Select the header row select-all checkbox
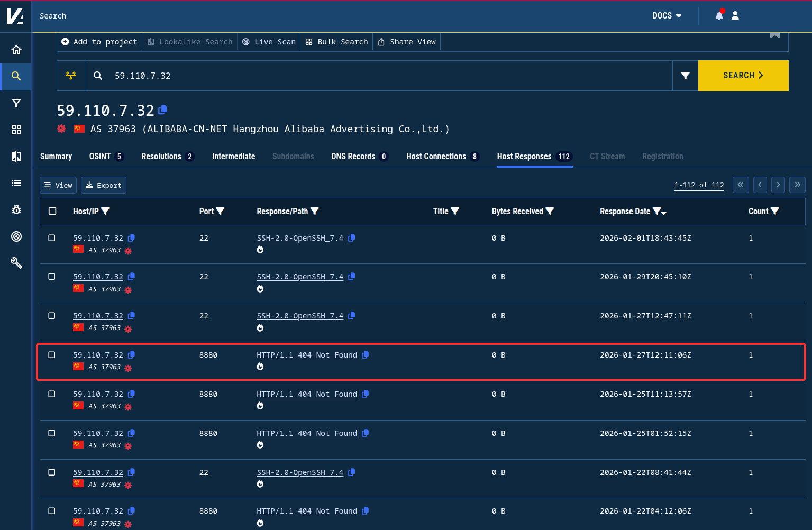The height and width of the screenshot is (530, 812). tap(52, 211)
